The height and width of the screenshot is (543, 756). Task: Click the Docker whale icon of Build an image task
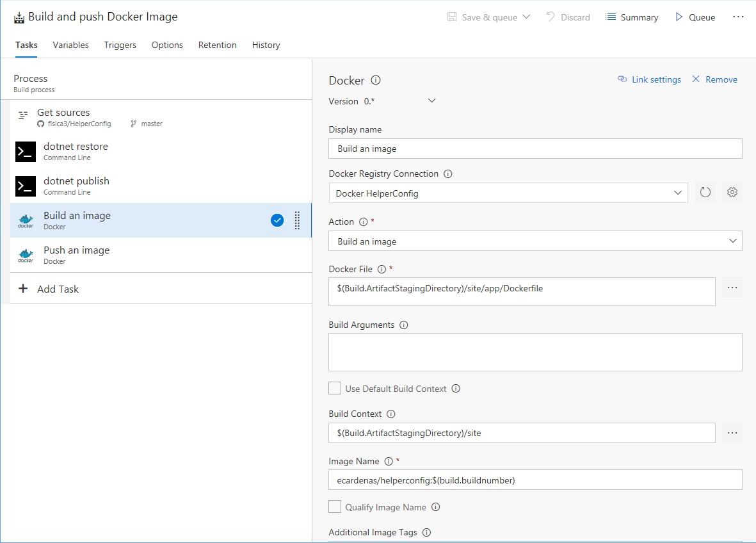tap(26, 221)
